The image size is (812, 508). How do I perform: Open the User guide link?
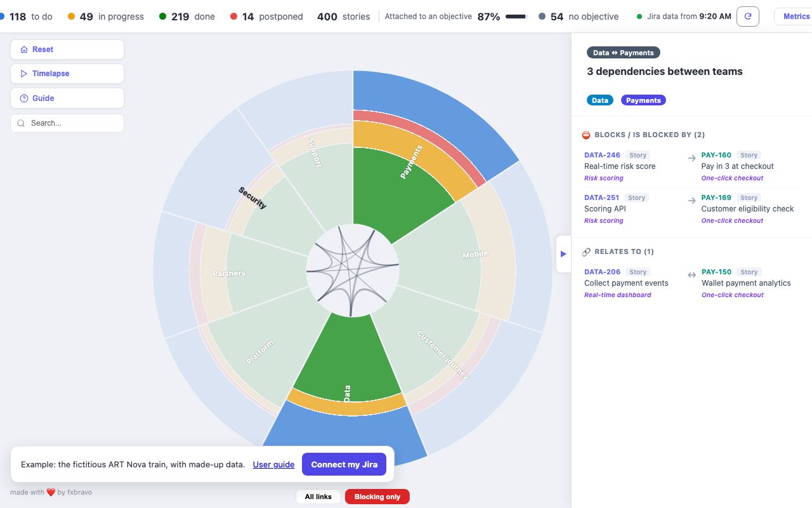point(273,464)
